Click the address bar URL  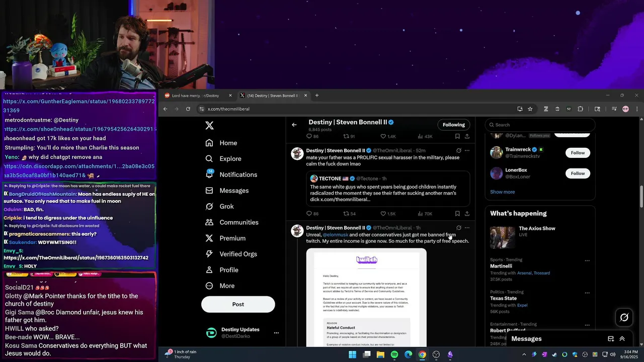coord(228,109)
